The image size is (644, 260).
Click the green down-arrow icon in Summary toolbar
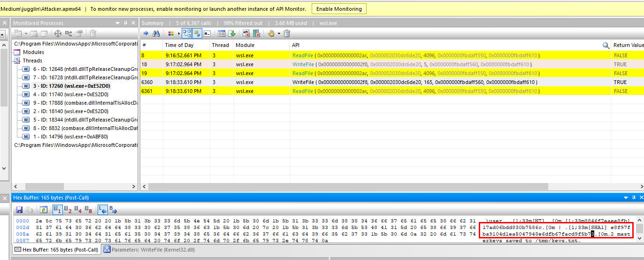pos(232,33)
